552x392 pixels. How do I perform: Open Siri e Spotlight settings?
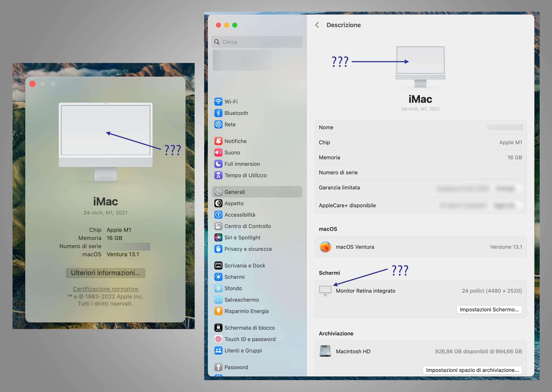tap(242, 238)
